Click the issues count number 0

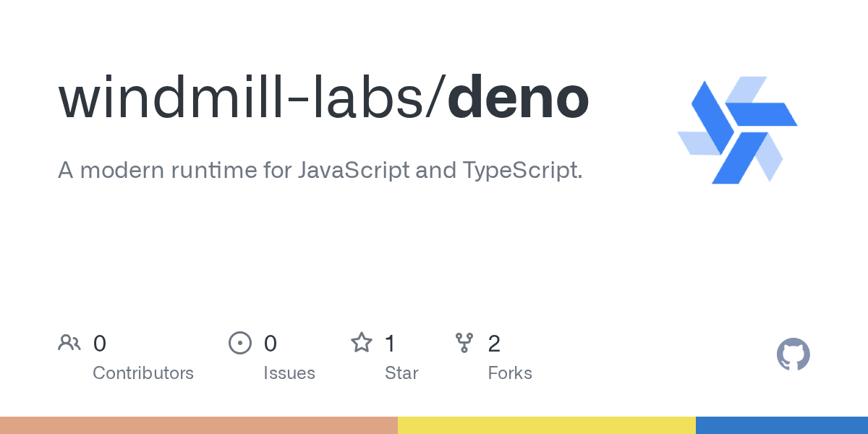point(271,344)
